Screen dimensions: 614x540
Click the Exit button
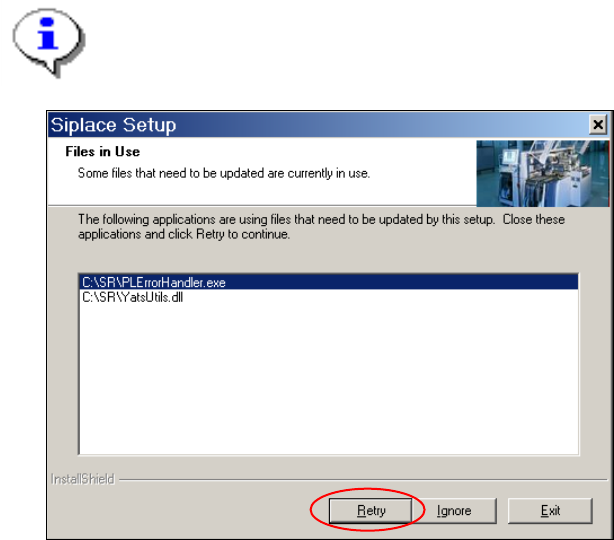[550, 511]
